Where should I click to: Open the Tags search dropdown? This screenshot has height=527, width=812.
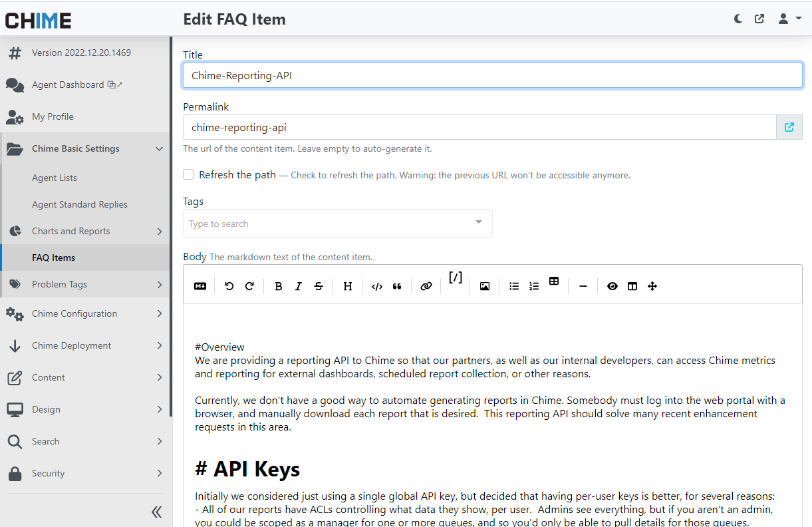pos(337,224)
